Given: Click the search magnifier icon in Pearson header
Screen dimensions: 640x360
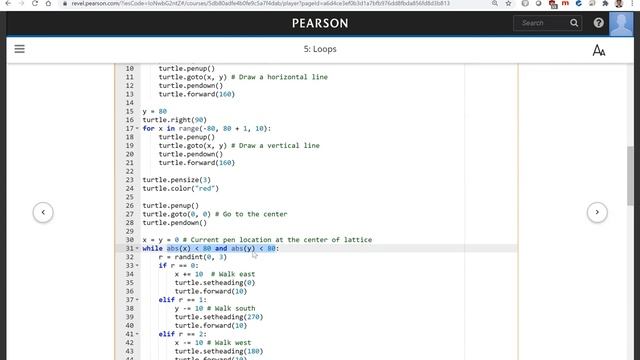Looking at the screenshot, I should [574, 23].
